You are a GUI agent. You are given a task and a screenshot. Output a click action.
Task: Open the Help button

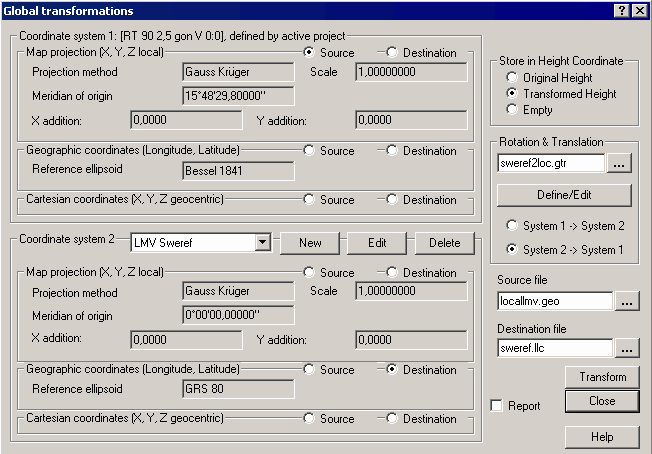602,437
